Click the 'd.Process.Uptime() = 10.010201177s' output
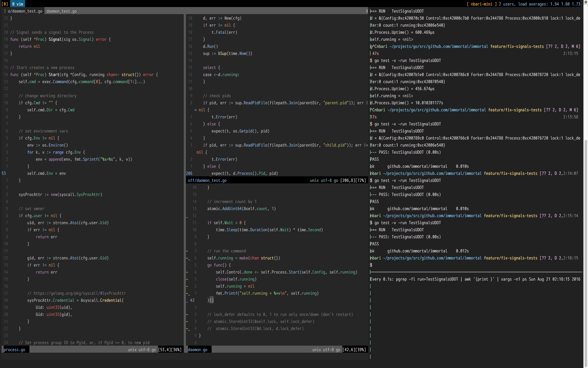588x368 pixels. (407, 103)
